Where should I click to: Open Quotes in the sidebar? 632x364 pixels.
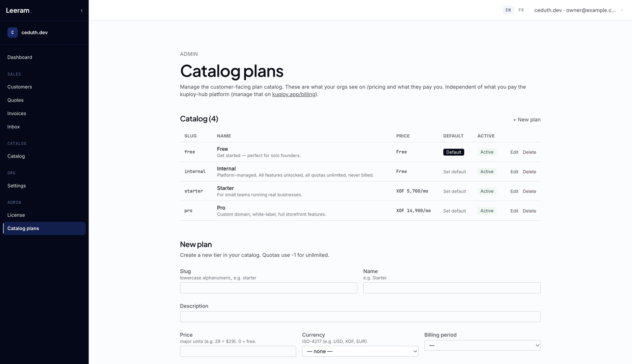tap(44, 100)
